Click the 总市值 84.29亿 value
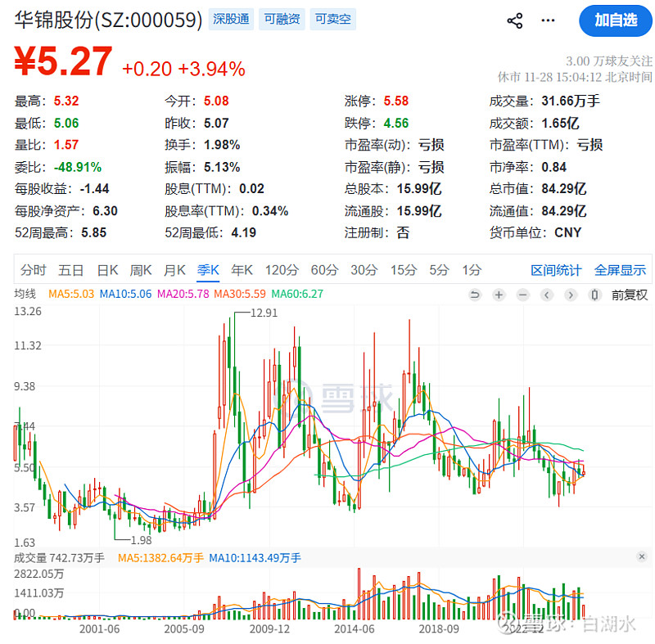Image resolution: width=655 pixels, height=644 pixels. click(x=564, y=189)
